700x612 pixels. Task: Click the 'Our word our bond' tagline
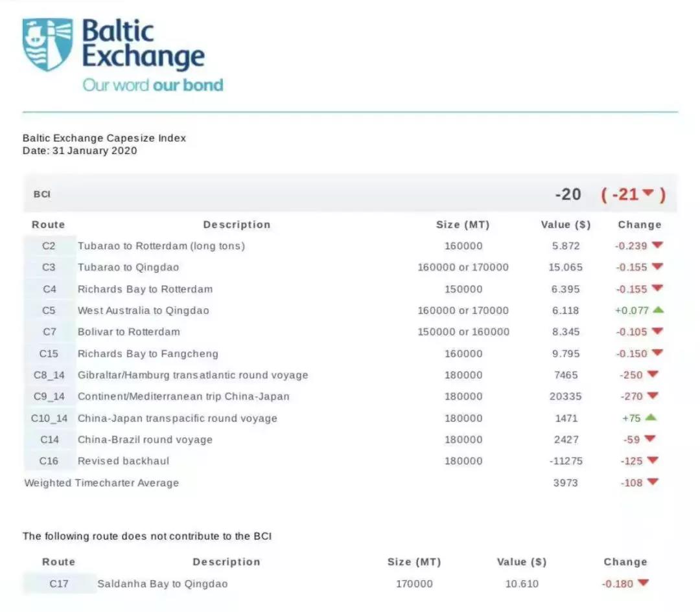tap(153, 85)
